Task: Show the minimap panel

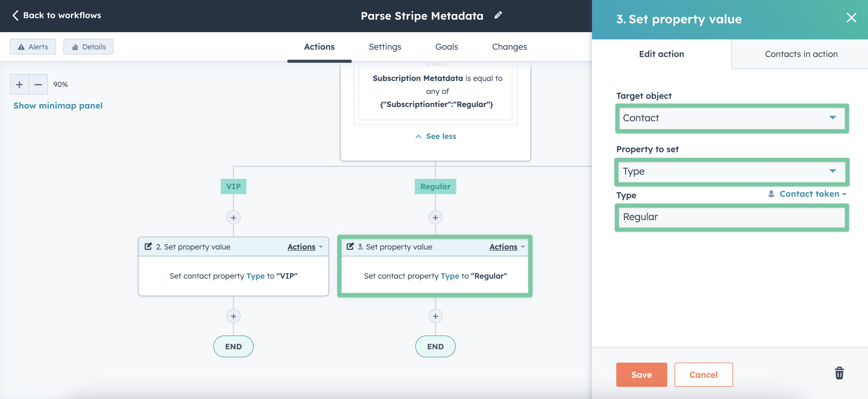Action: [58, 105]
